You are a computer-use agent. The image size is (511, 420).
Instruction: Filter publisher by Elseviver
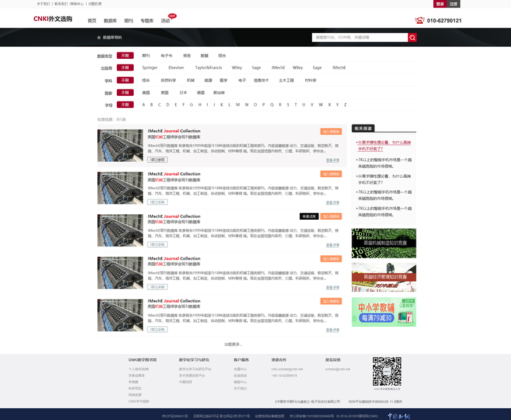(x=176, y=68)
